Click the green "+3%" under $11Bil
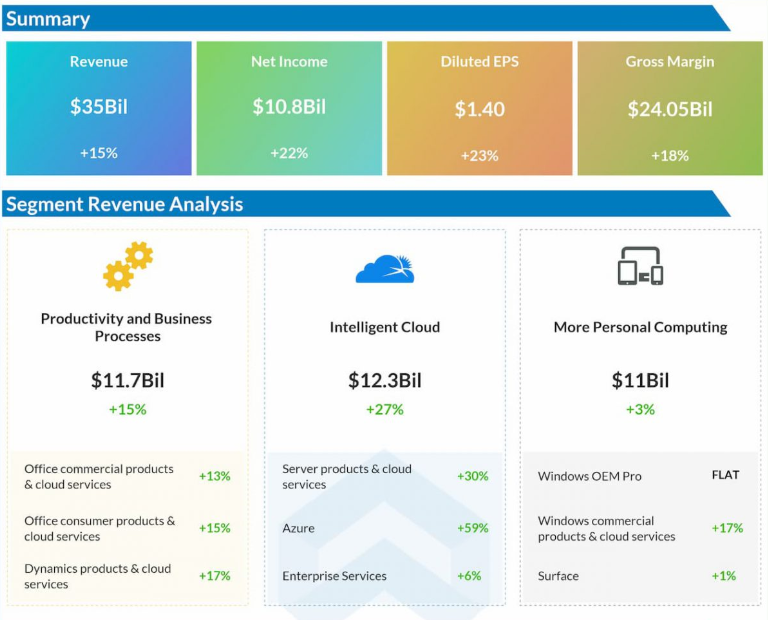The image size is (768, 620). click(640, 409)
